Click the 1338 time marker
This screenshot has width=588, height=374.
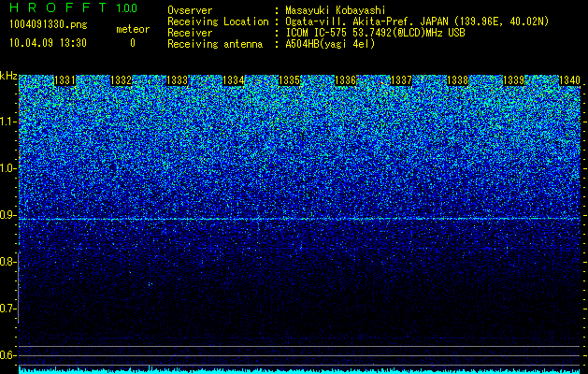tap(457, 80)
